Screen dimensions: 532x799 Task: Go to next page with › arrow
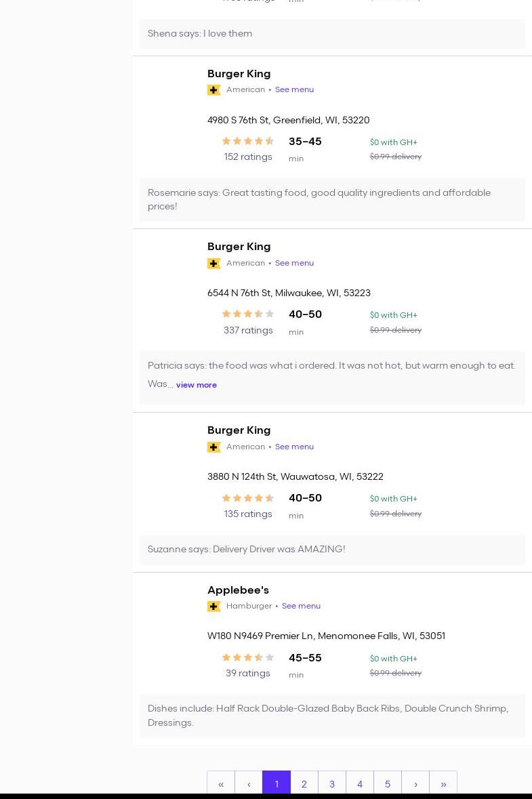pos(415,784)
